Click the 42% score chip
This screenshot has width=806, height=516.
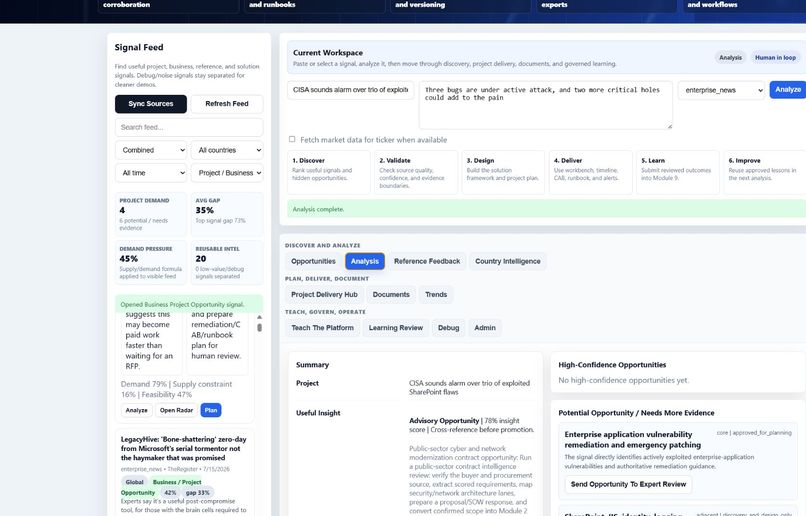[170, 492]
